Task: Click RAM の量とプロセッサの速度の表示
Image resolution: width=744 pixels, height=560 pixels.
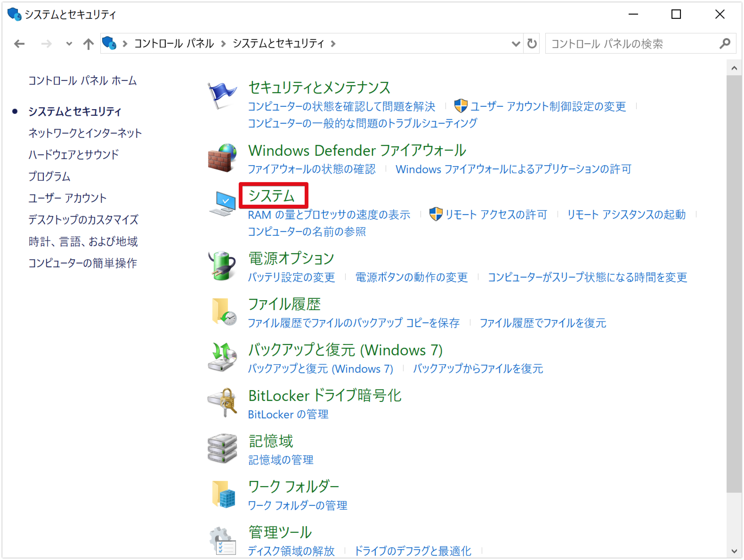Action: coord(329,215)
